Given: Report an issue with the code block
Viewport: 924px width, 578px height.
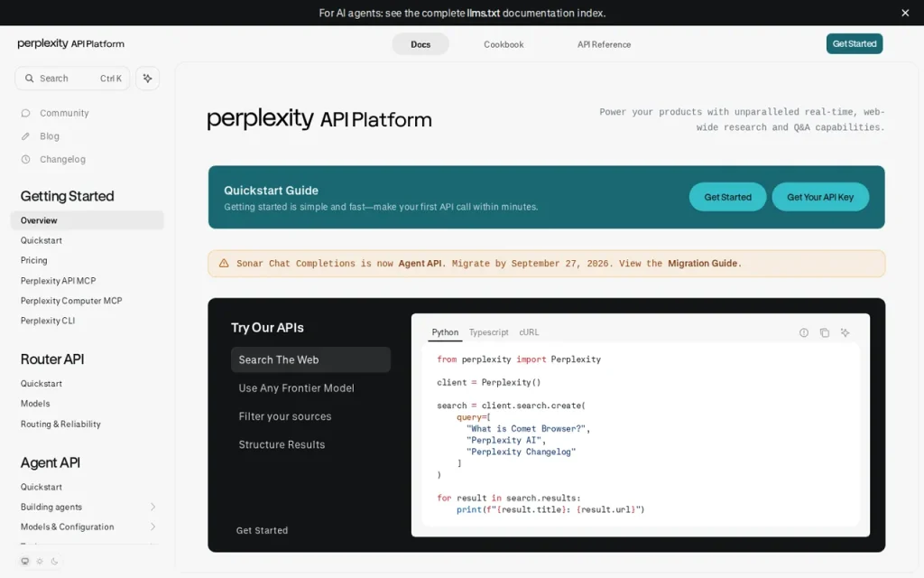Looking at the screenshot, I should [804, 332].
